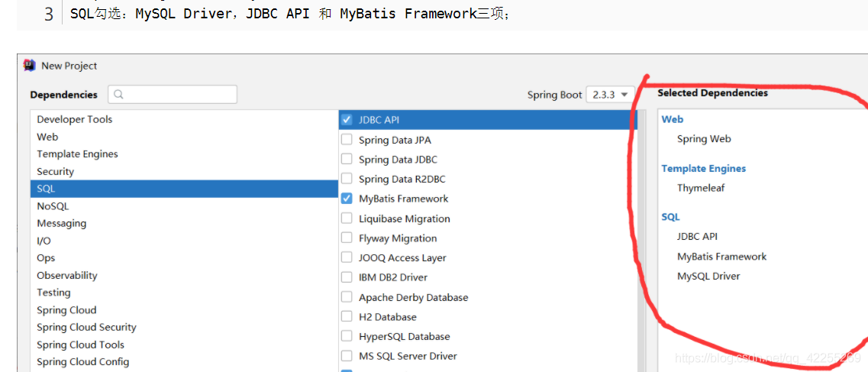Uncheck the MyBatis Framework checkbox

point(347,198)
